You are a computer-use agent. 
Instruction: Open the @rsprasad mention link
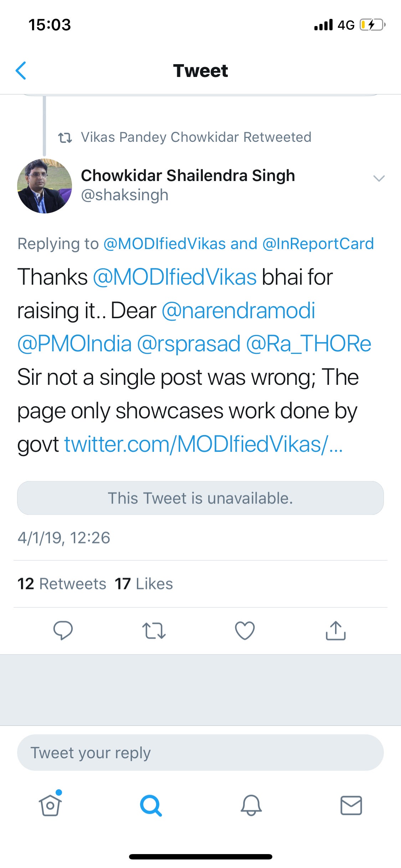pyautogui.click(x=189, y=344)
